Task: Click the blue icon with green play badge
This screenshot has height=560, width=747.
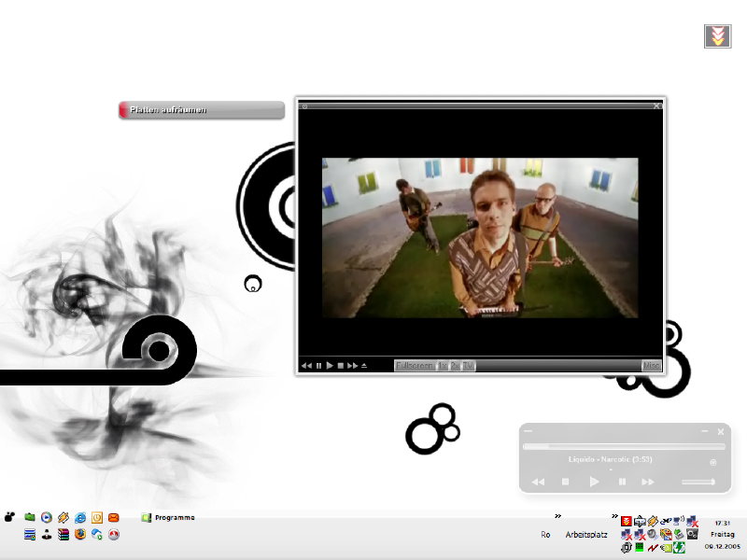Action: point(97,534)
